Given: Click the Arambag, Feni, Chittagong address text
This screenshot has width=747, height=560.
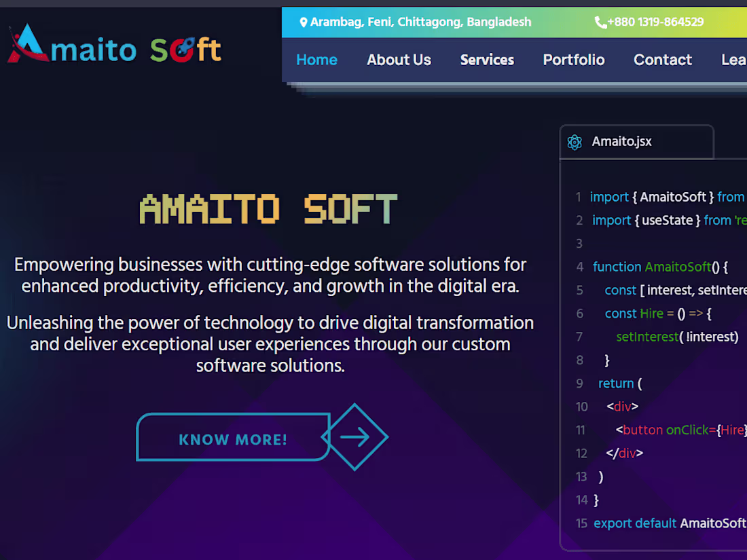Looking at the screenshot, I should coord(421,22).
